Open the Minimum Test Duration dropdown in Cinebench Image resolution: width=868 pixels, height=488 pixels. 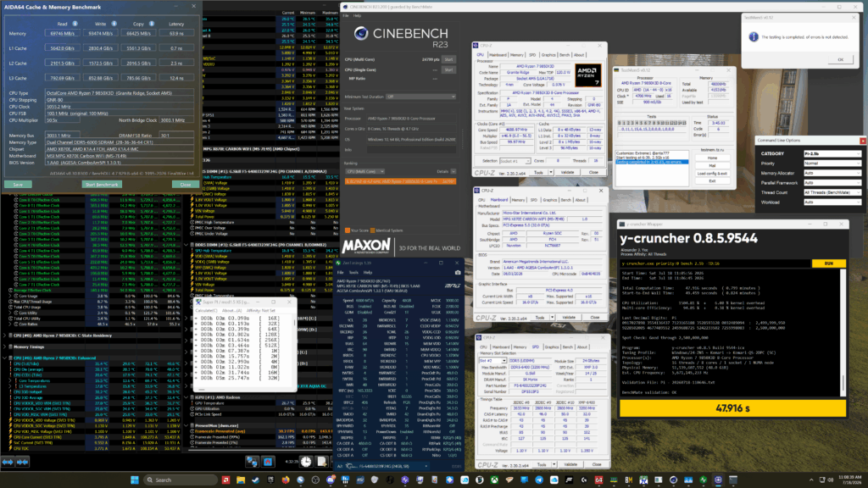(x=420, y=97)
